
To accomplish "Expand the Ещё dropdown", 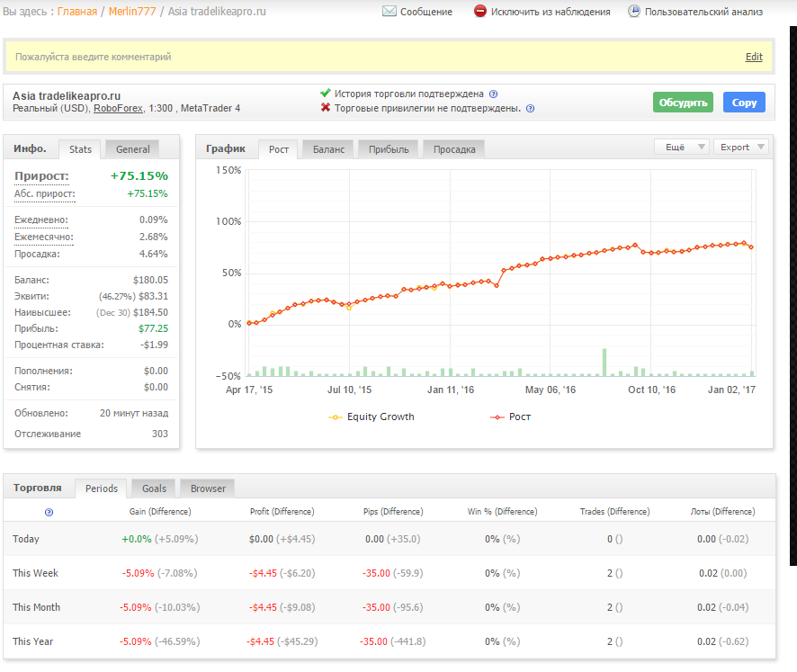I will click(x=682, y=147).
